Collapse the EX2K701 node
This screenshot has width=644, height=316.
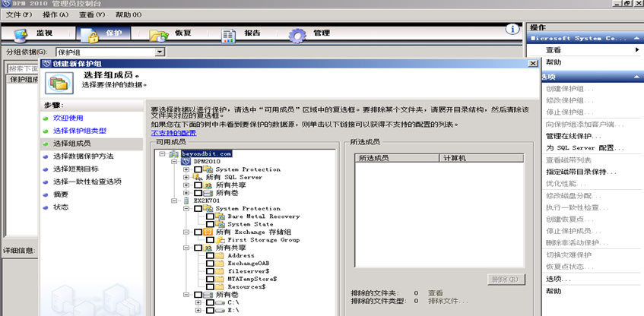coord(174,201)
